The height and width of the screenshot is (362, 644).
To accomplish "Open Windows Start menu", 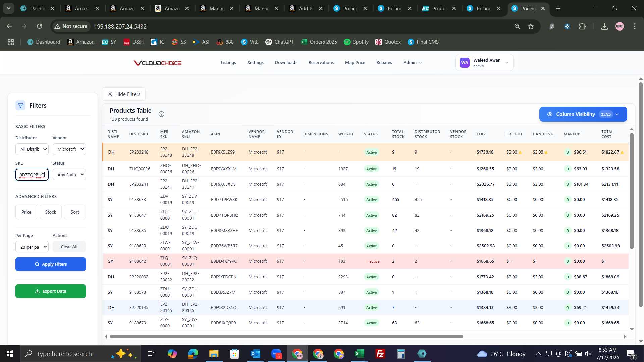I will [x=10, y=354].
